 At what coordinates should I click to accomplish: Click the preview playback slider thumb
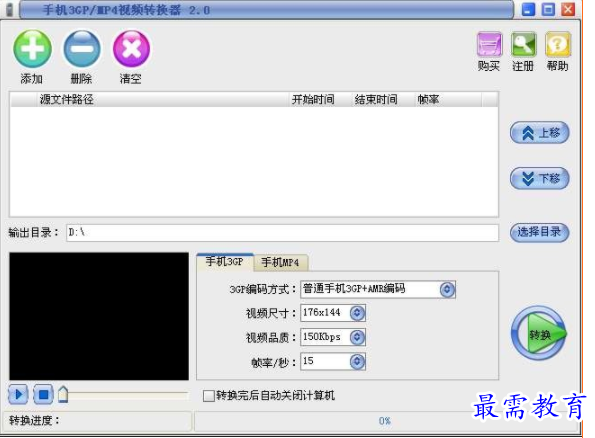[x=63, y=394]
